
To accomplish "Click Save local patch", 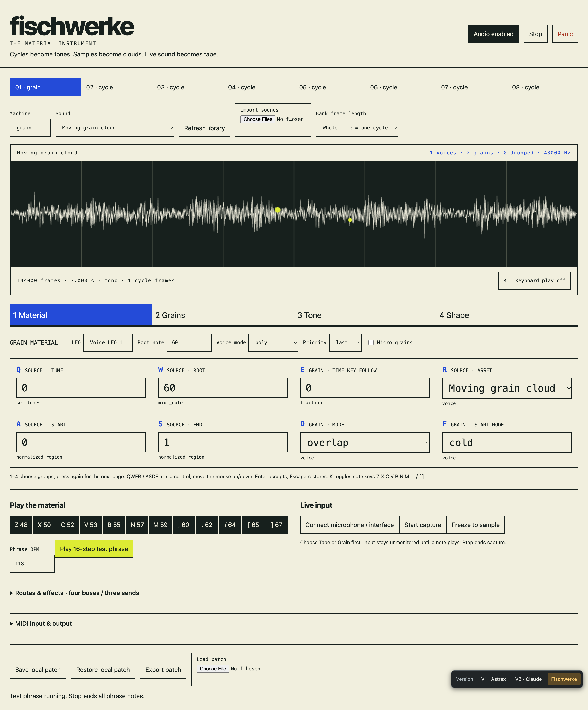I will click(38, 670).
